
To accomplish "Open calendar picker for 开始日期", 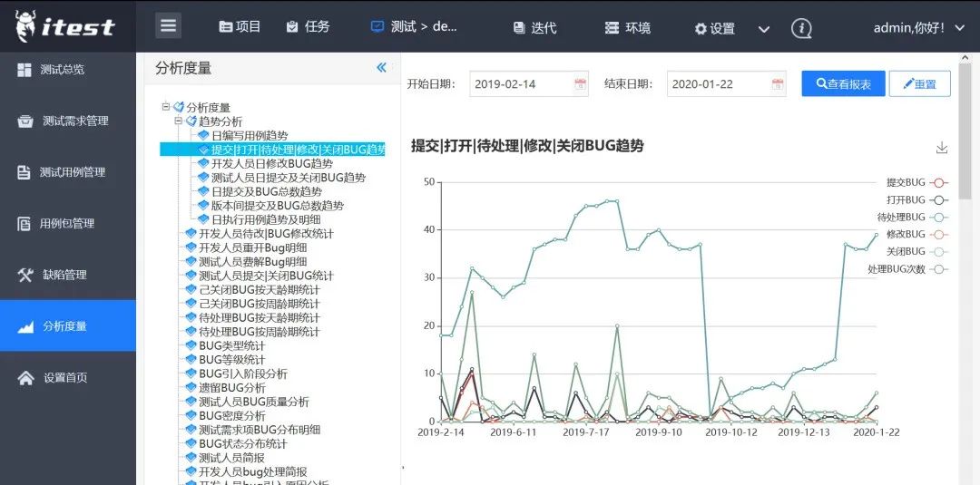I will pyautogui.click(x=579, y=83).
